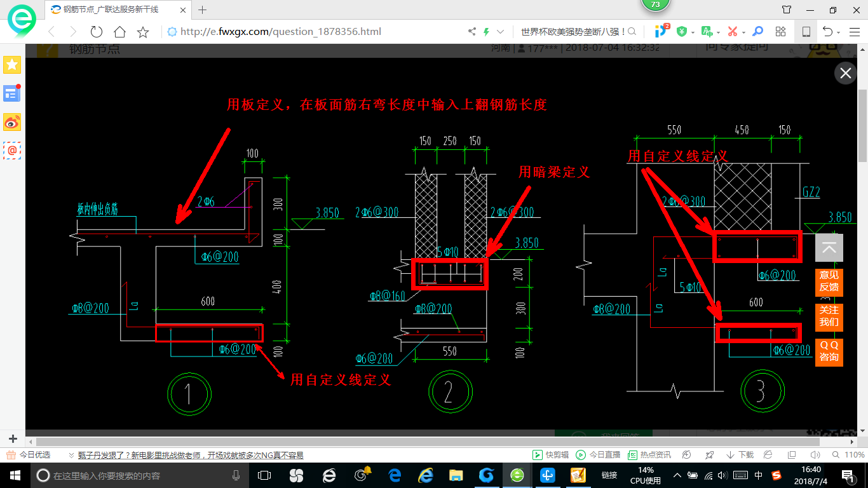Expand the green shield dropdown arrow
The height and width of the screenshot is (488, 868).
click(693, 32)
